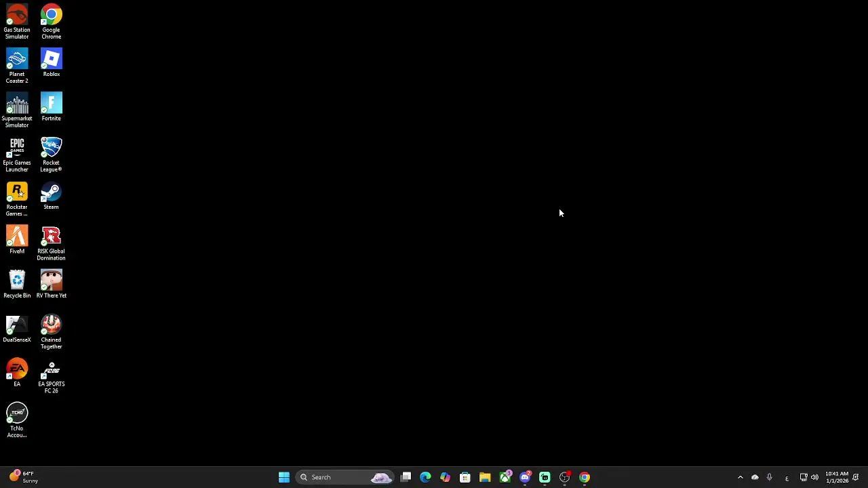Select the Supermarket Simulator desktop icon
The image size is (868, 488).
click(17, 110)
